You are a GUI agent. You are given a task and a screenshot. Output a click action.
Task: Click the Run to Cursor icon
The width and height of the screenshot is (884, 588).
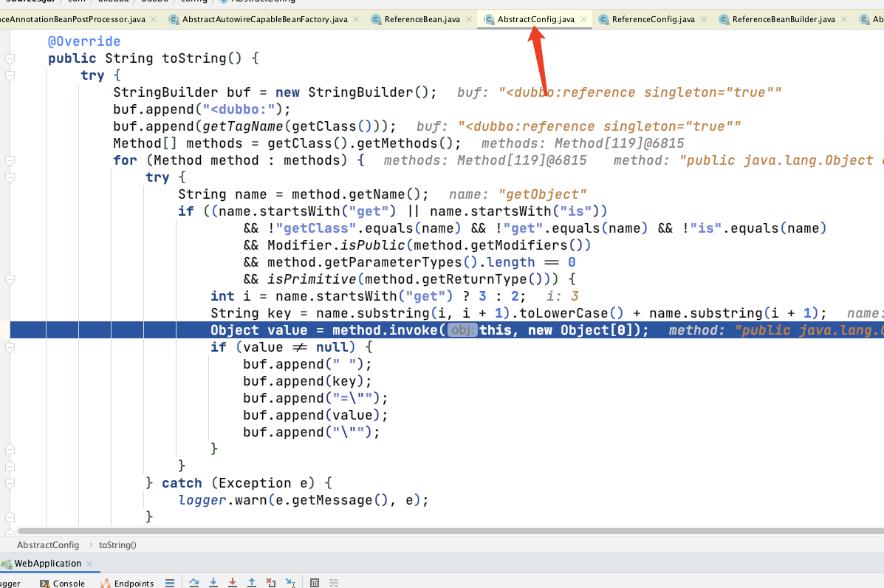coord(290,583)
